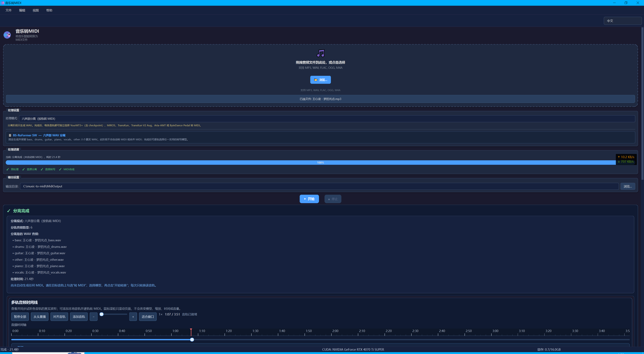Click the blue 浏览 button in drop zone
The image size is (644, 354).
(x=320, y=80)
